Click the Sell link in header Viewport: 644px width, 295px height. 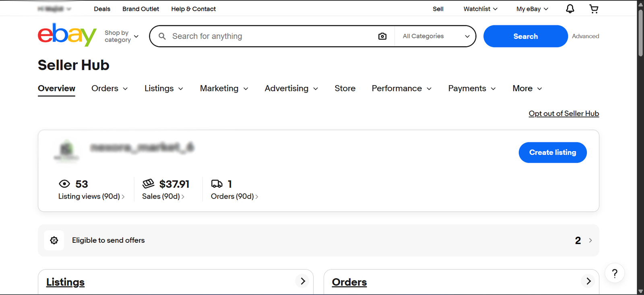(438, 9)
